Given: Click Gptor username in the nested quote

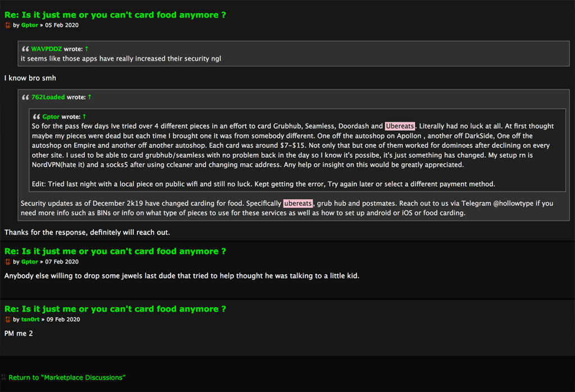Looking at the screenshot, I should 51,117.
